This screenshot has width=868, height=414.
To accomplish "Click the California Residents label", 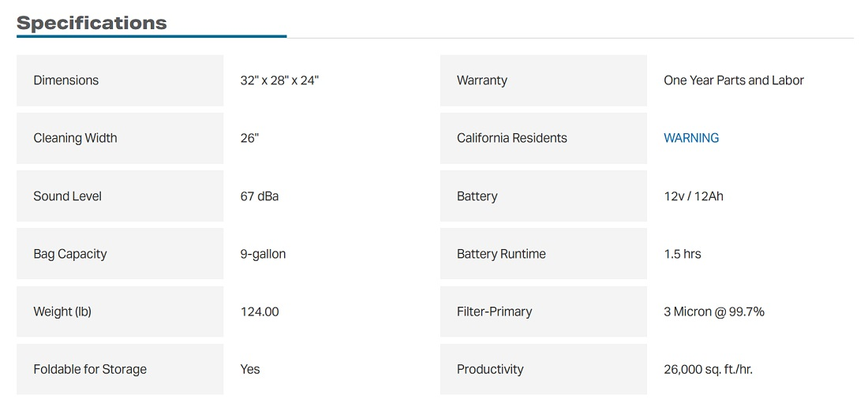I will 512,138.
